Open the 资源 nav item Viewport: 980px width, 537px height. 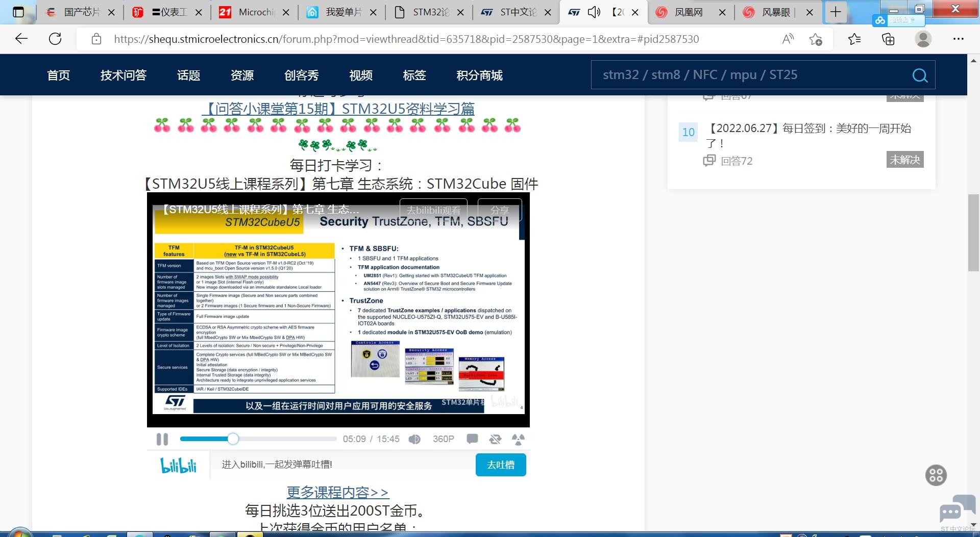pos(242,75)
